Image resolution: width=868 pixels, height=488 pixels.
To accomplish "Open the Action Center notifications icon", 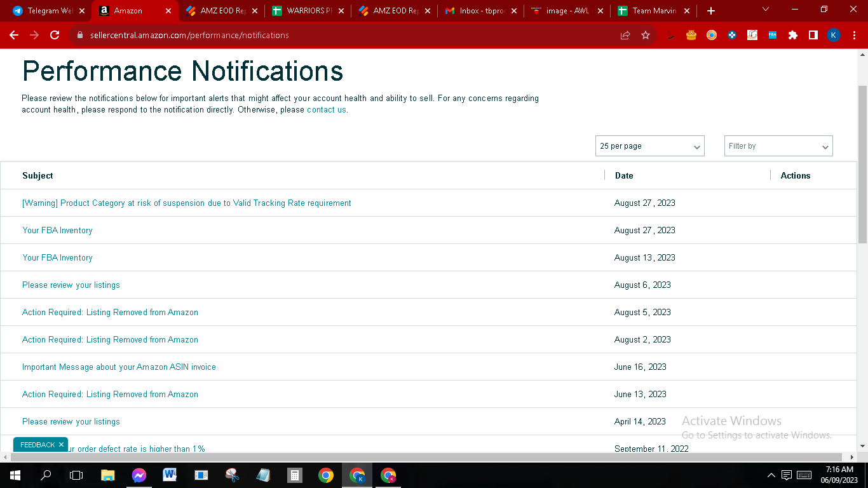I will [x=787, y=475].
